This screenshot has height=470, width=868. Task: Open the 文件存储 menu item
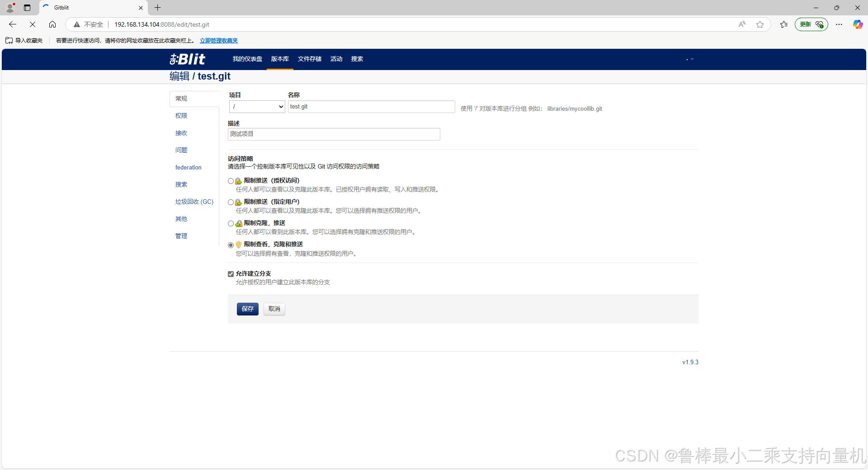[x=309, y=59]
